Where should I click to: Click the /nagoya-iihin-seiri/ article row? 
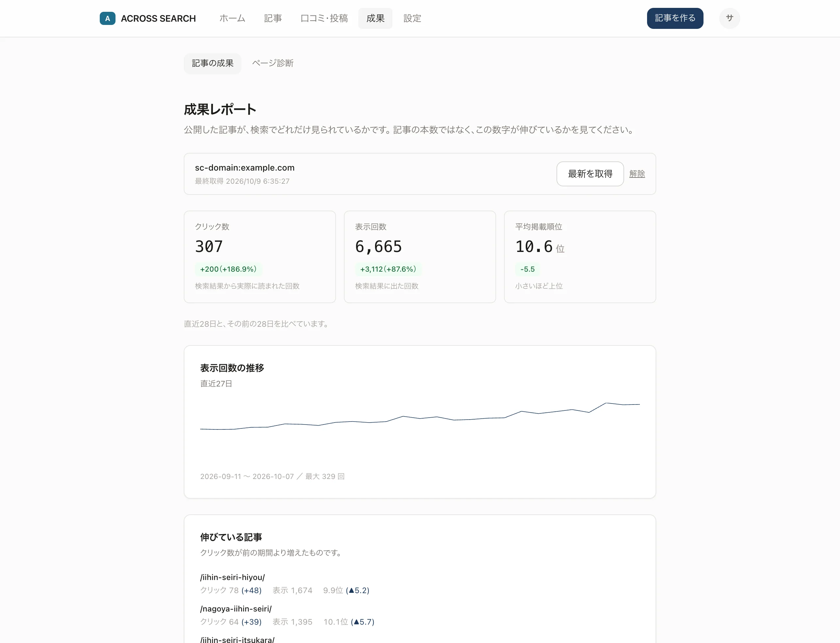[420, 615]
